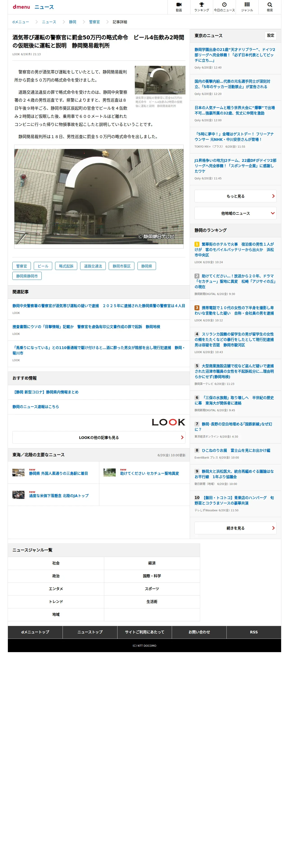The image size is (289, 868).
Task: Select エンタメ in news genre list
Action: [x=56, y=589]
